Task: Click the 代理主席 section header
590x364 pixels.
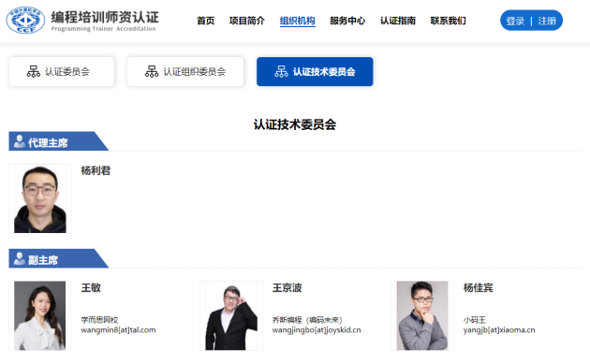Action: pyautogui.click(x=58, y=141)
